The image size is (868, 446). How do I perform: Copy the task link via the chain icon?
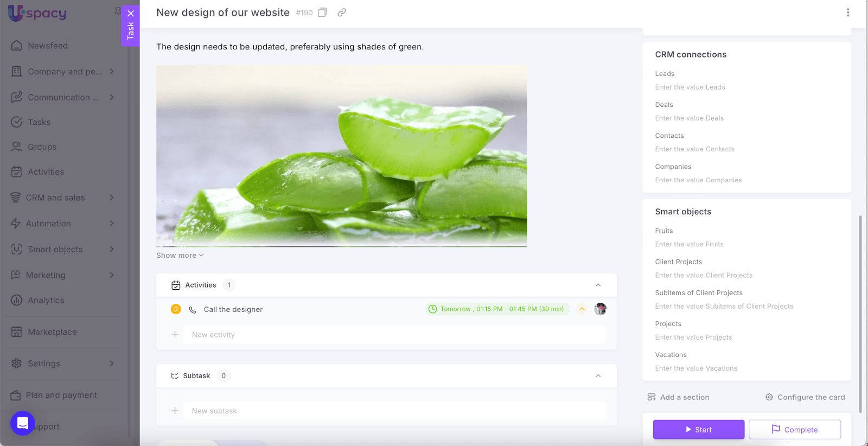pyautogui.click(x=342, y=12)
